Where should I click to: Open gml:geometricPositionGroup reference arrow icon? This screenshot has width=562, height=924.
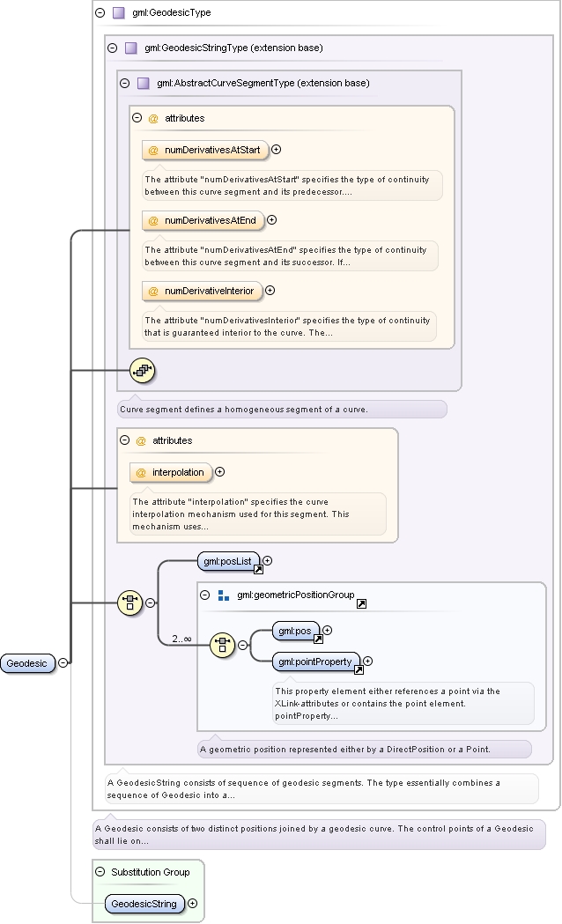pyautogui.click(x=362, y=603)
